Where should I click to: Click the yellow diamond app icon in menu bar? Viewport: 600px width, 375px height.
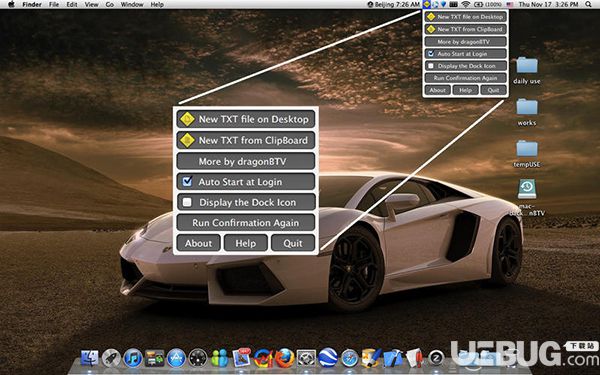click(426, 4)
